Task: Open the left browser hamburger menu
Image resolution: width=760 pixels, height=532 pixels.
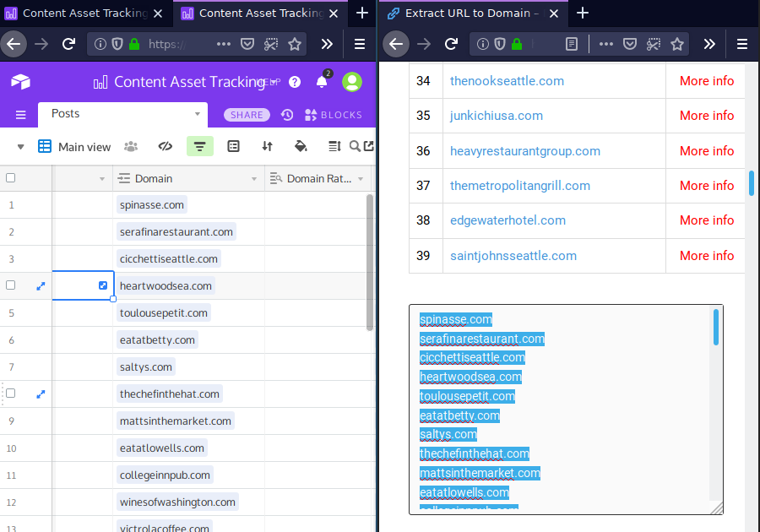Action: [360, 44]
